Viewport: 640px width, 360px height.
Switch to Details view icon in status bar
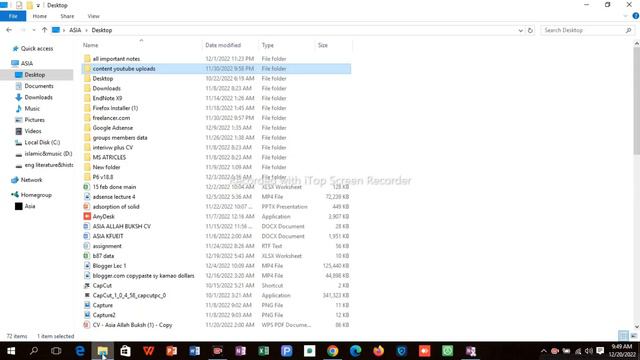click(623, 336)
